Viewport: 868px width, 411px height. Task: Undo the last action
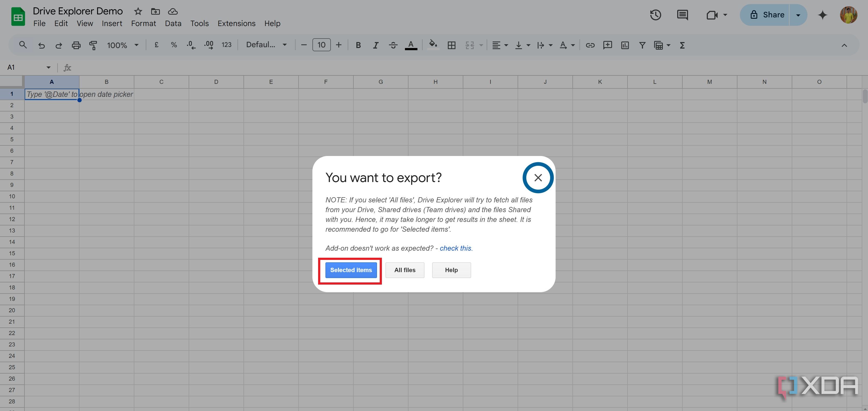[x=42, y=45]
